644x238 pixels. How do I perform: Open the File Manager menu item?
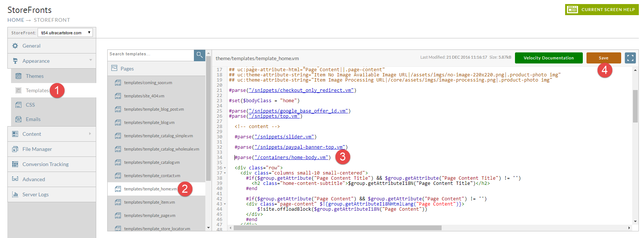[x=52, y=149]
